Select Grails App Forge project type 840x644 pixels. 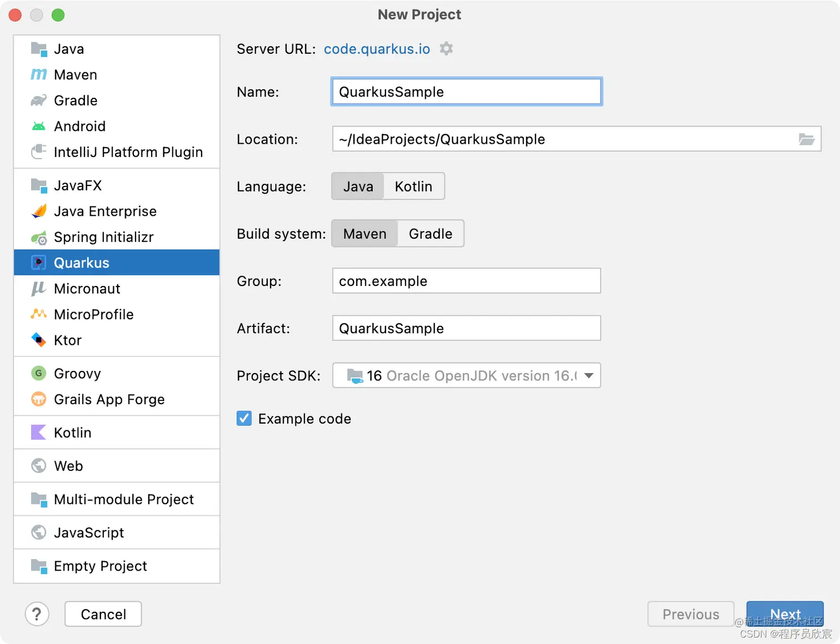click(x=109, y=400)
